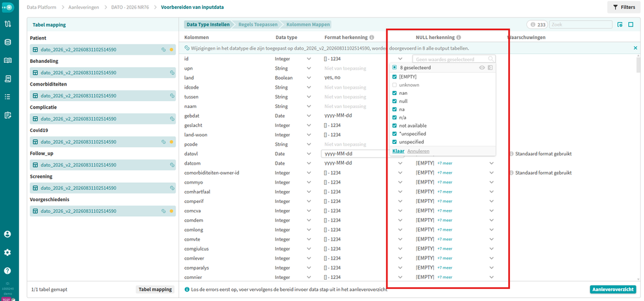Check the unknown option checkbox
The height and width of the screenshot is (301, 644).
395,85
